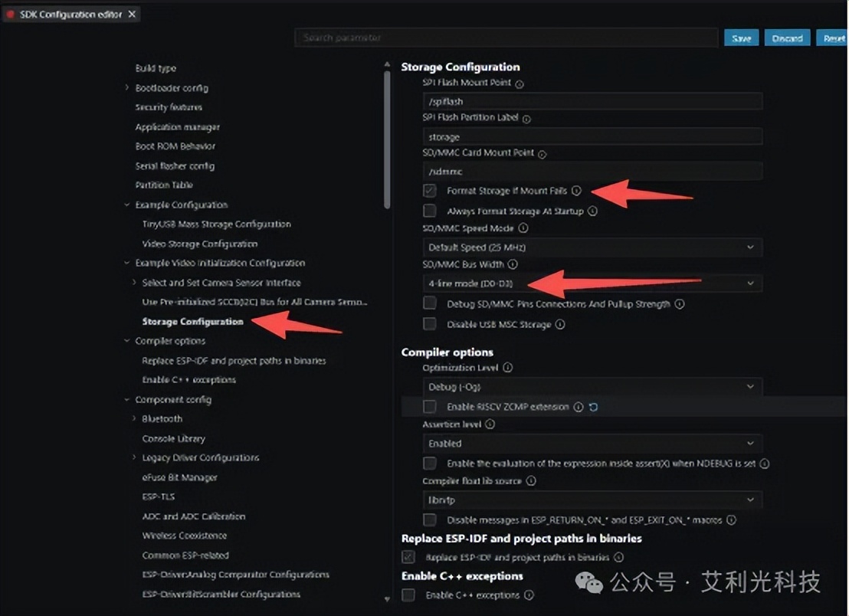The width and height of the screenshot is (849, 616).
Task: Open info for Debug SD/MMC Pins Connections option
Action: [x=679, y=304]
